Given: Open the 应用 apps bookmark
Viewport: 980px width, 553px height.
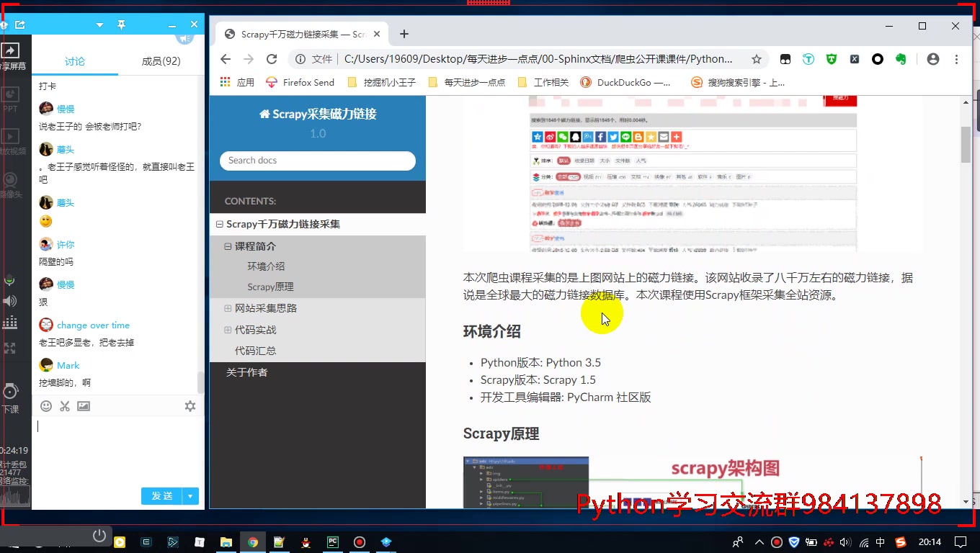Looking at the screenshot, I should (237, 82).
